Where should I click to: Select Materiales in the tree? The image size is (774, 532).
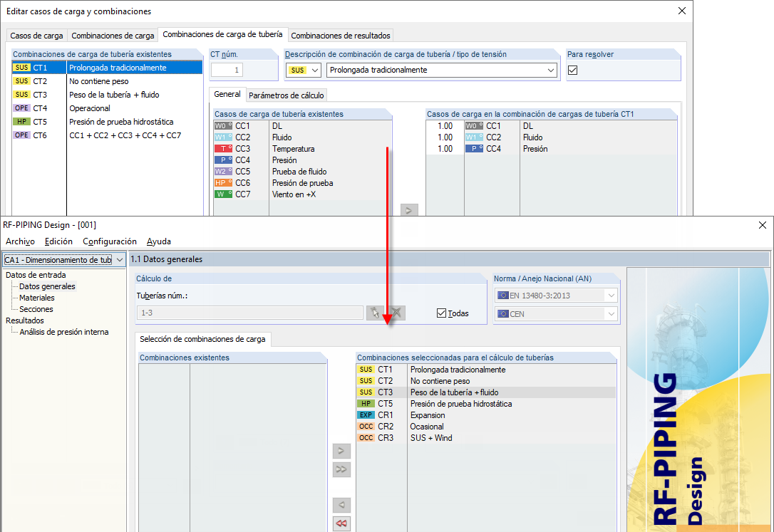pos(36,297)
